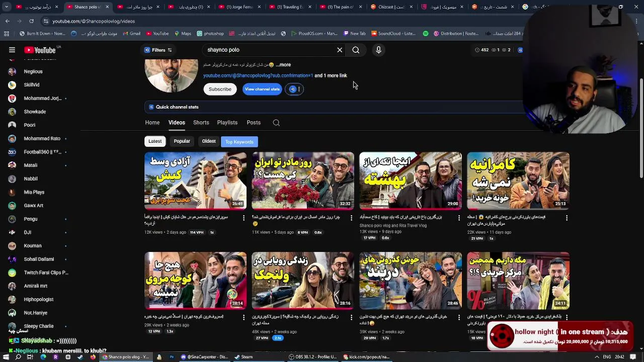
Task: Click the Top Keywords button
Action: pos(239,142)
